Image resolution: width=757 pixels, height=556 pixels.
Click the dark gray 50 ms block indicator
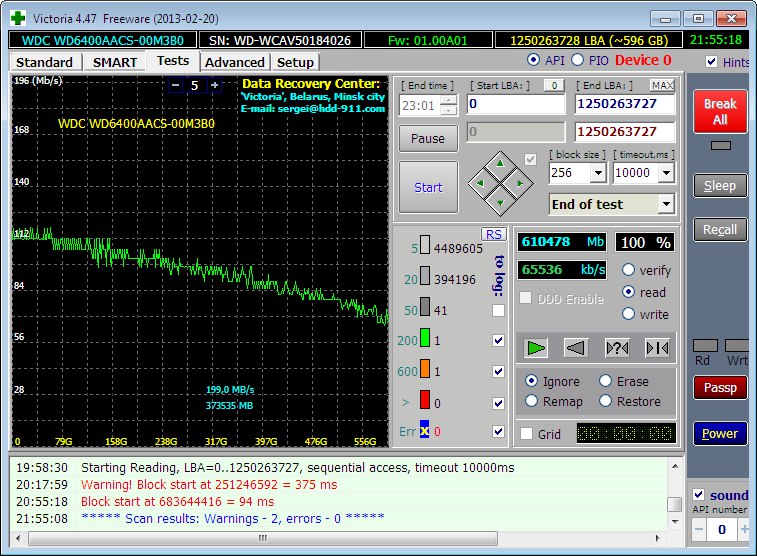425,306
